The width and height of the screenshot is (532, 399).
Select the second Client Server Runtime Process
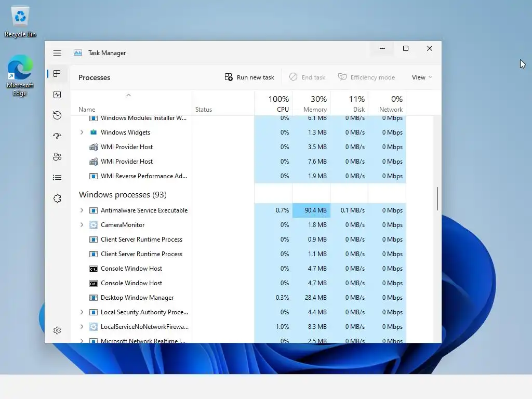coord(238,254)
